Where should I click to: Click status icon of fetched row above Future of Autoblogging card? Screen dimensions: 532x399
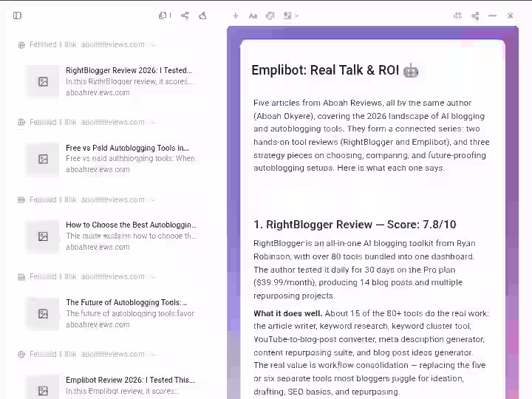click(x=21, y=277)
